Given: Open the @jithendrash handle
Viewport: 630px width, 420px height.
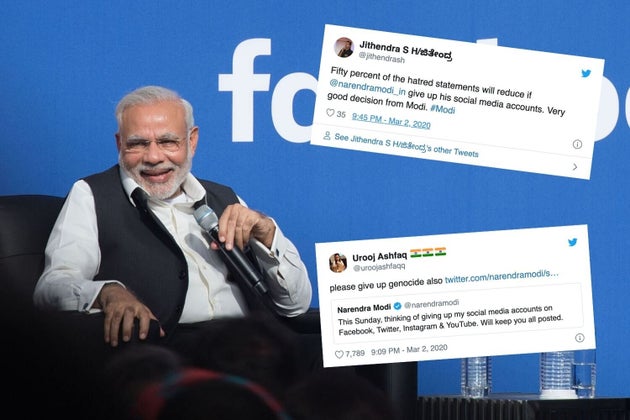Looking at the screenshot, I should pos(382,57).
